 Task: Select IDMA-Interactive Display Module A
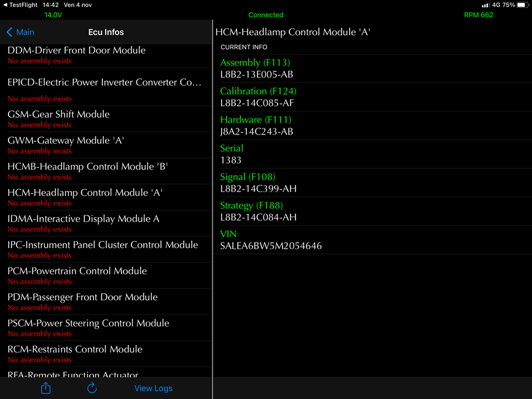pyautogui.click(x=106, y=223)
